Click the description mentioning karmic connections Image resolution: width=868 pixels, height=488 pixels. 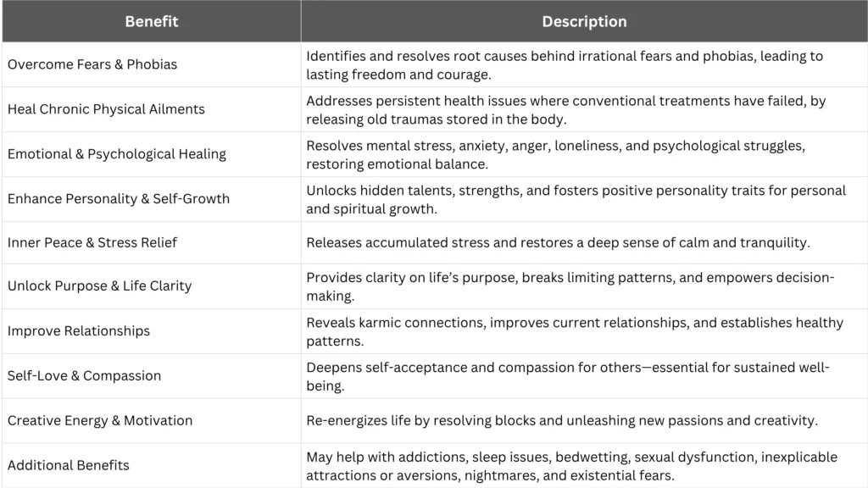[575, 331]
